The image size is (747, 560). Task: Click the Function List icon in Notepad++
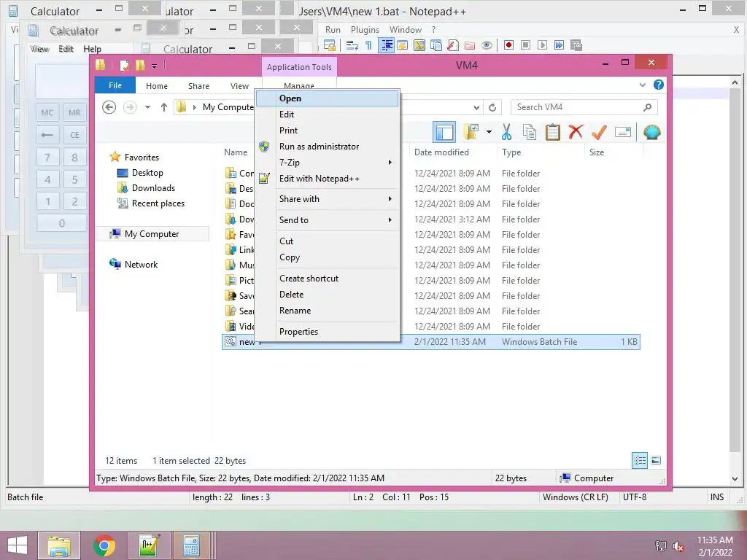tap(453, 45)
